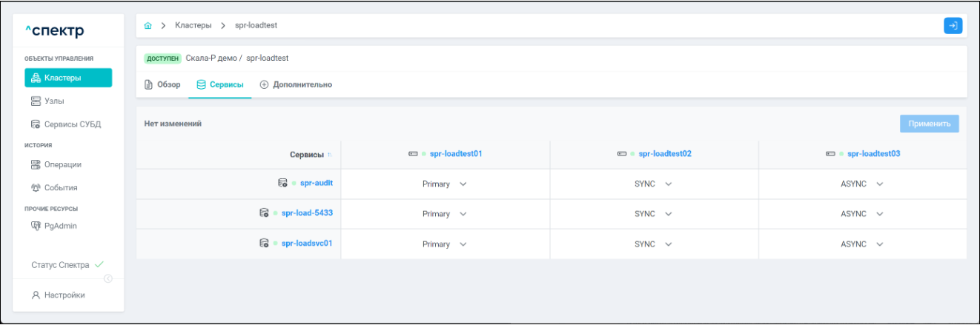Expand SYNC dropdown in spr-audit row
980x325 pixels.
[x=653, y=184]
